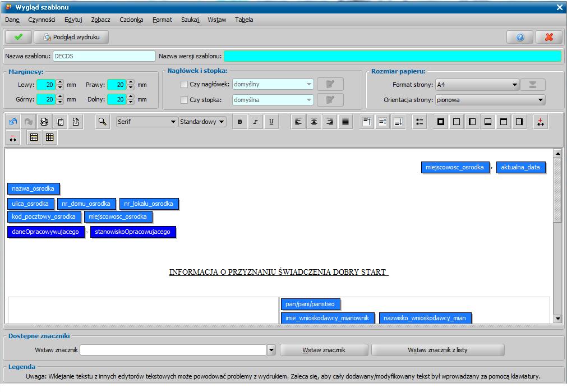Click the first table grid icon
567x392 pixels.
34,137
